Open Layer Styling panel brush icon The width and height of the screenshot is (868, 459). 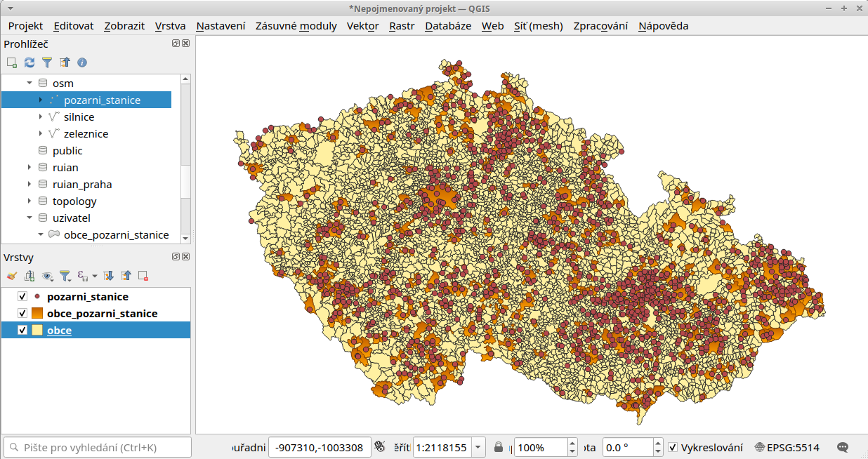[x=11, y=276]
